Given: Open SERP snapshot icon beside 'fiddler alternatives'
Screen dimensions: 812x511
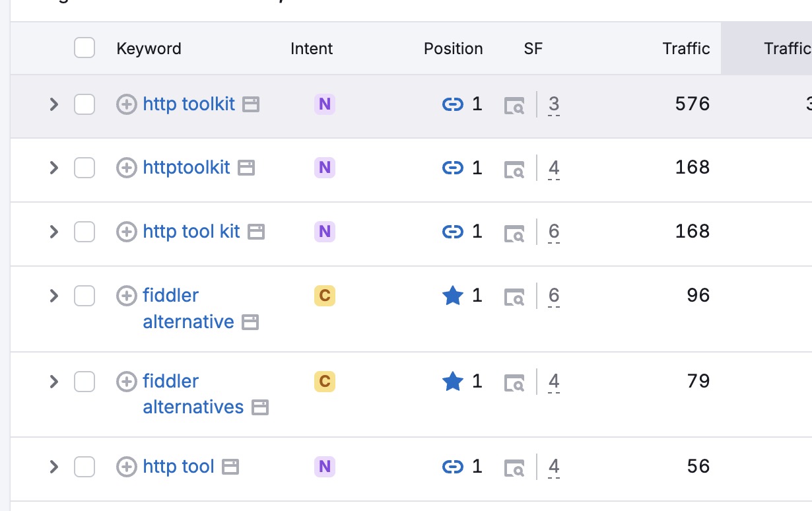Looking at the screenshot, I should point(261,407).
